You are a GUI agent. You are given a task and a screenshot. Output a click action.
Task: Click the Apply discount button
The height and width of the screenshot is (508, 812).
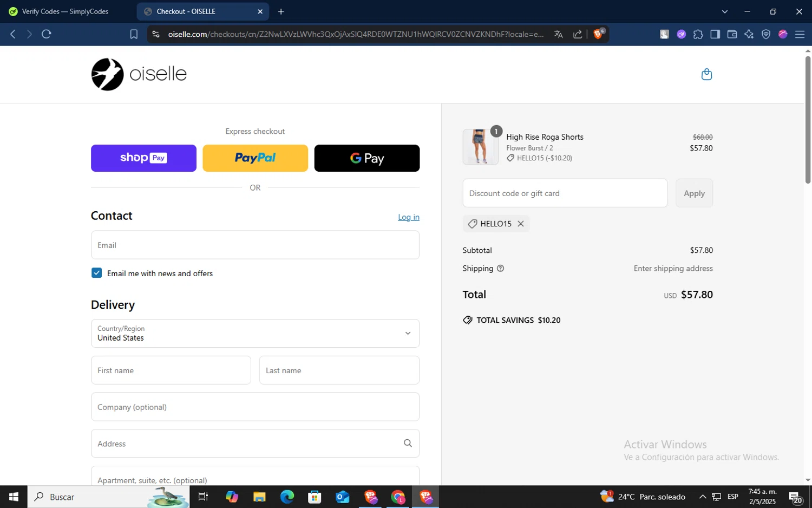[694, 193]
